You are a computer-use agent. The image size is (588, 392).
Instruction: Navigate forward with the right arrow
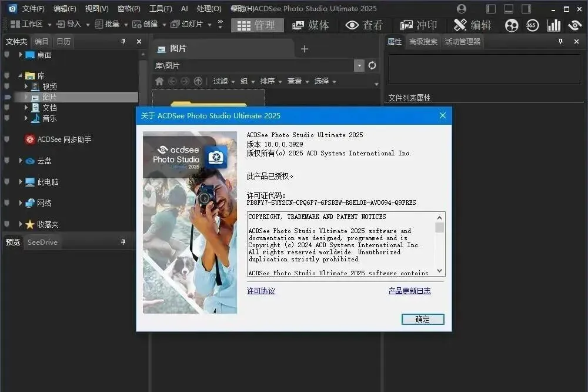(185, 81)
